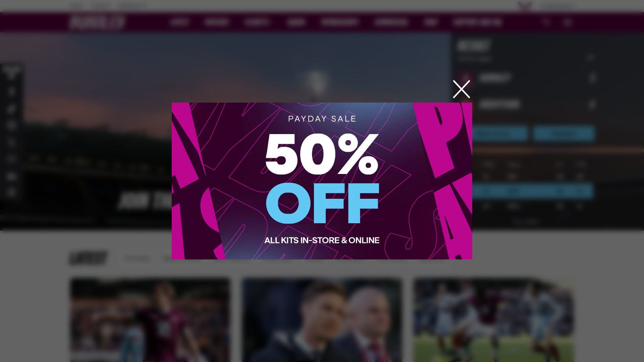This screenshot has width=644, height=362.
Task: Click the crest icon in the top utility bar
Action: pyautogui.click(x=525, y=6)
